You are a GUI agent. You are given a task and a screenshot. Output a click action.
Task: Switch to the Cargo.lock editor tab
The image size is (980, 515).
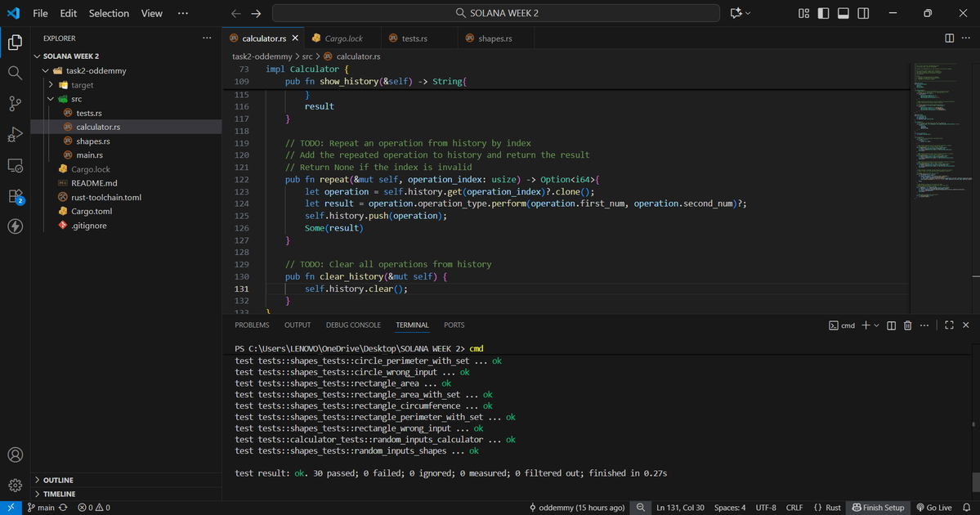coord(344,38)
